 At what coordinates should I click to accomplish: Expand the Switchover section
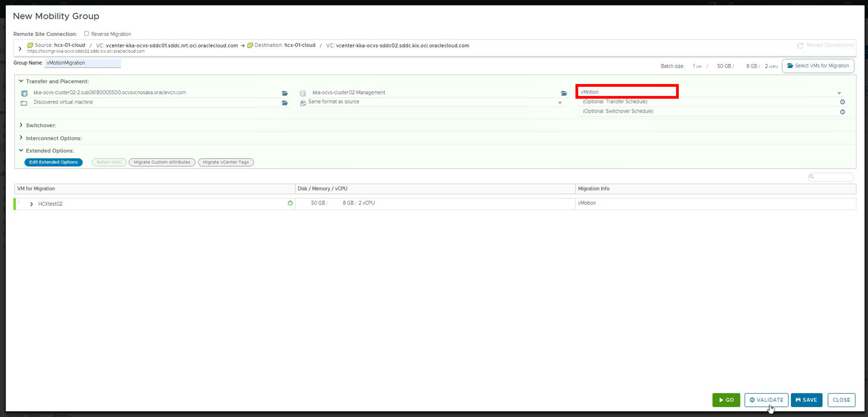point(21,125)
